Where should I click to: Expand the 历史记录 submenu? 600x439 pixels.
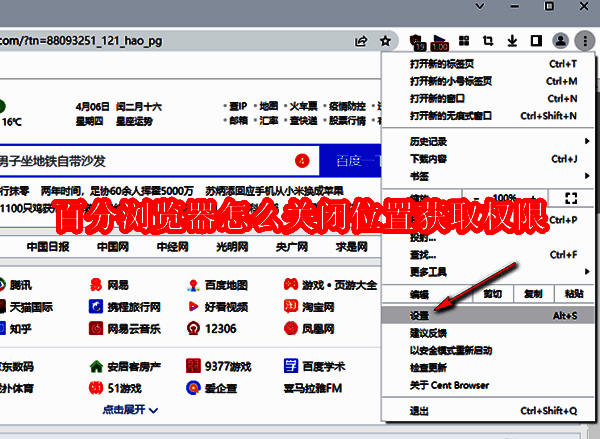click(488, 142)
